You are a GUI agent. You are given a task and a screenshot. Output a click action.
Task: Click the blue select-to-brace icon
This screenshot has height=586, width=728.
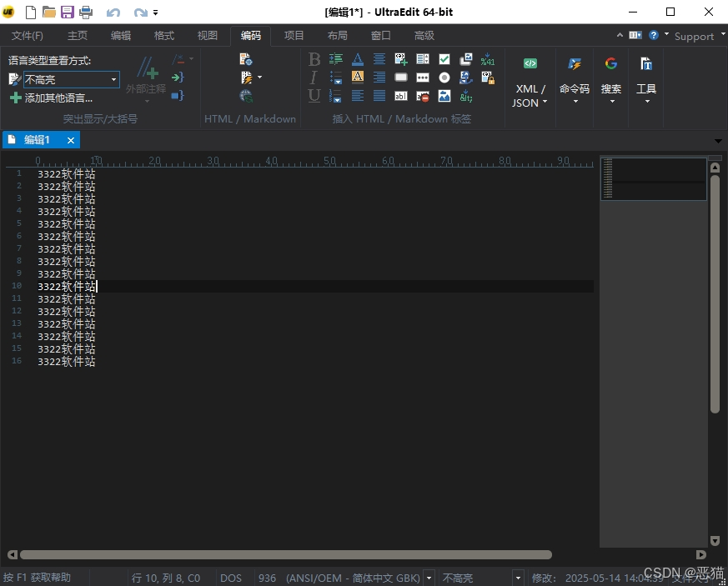178,96
